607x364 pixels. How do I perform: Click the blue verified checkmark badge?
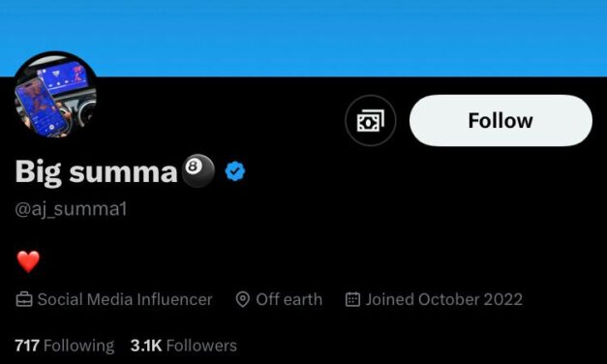pyautogui.click(x=235, y=171)
